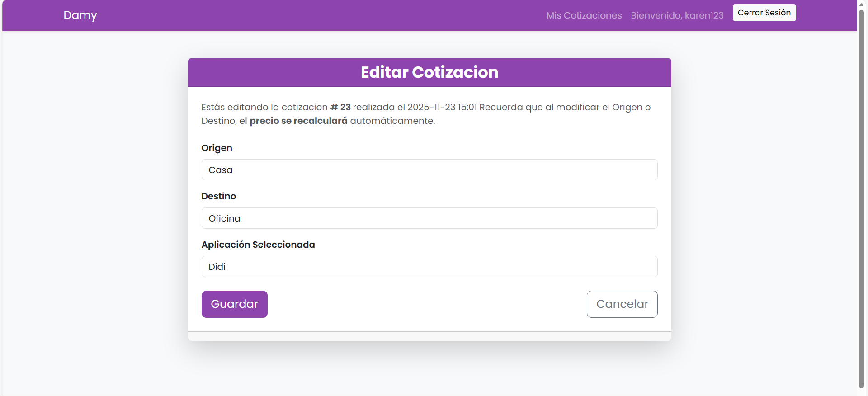Click the date 2025-11-23 15:01
Image resolution: width=868 pixels, height=396 pixels.
coord(442,107)
